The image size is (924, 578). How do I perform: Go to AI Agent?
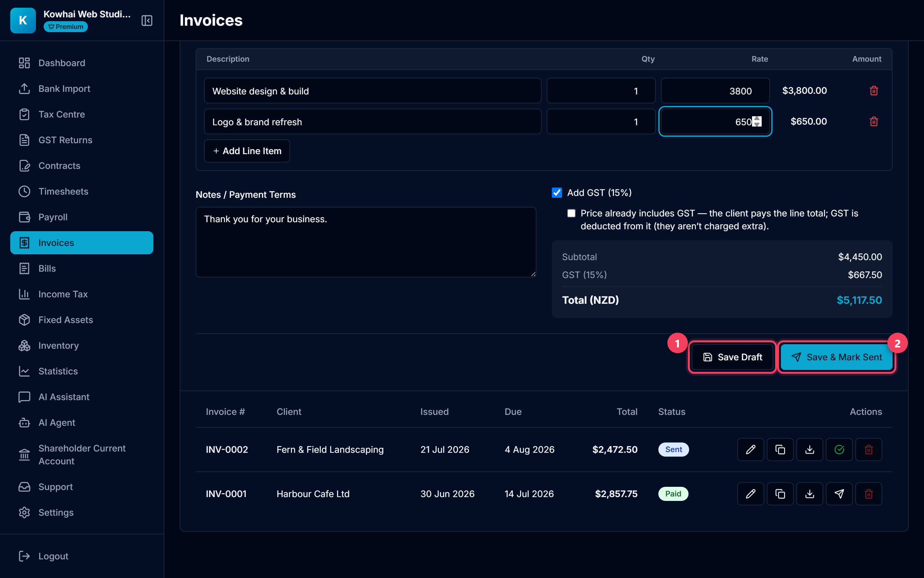(82, 422)
